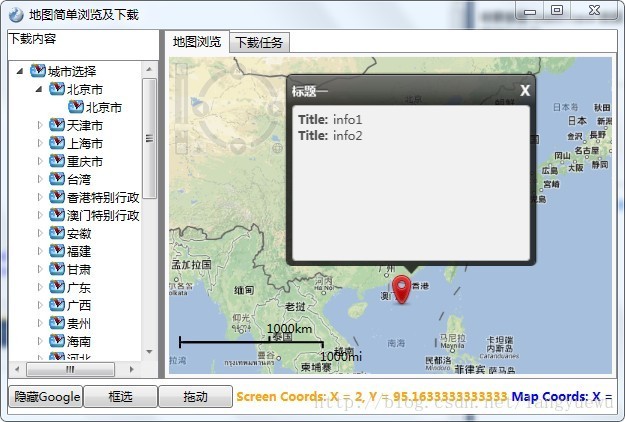The width and height of the screenshot is (625, 422).
Task: Switch to the 地图浏览 tab
Action: click(197, 41)
